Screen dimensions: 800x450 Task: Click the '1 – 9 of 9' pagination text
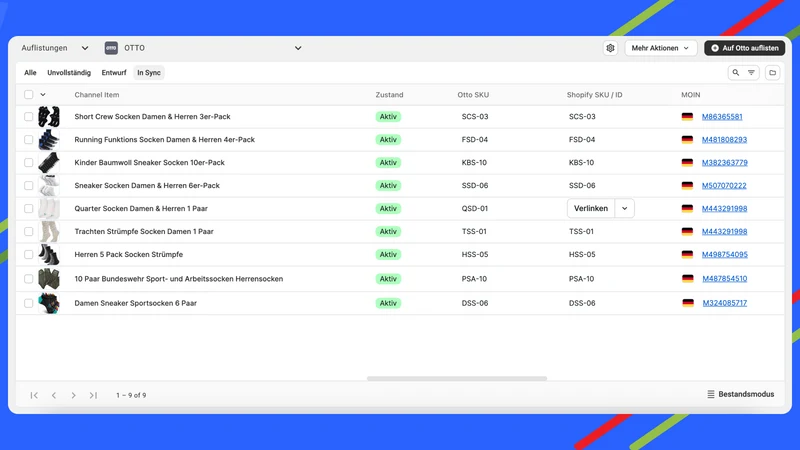[131, 395]
